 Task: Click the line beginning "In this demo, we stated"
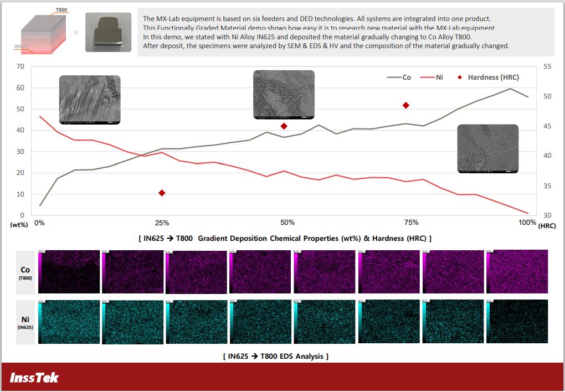click(x=307, y=37)
